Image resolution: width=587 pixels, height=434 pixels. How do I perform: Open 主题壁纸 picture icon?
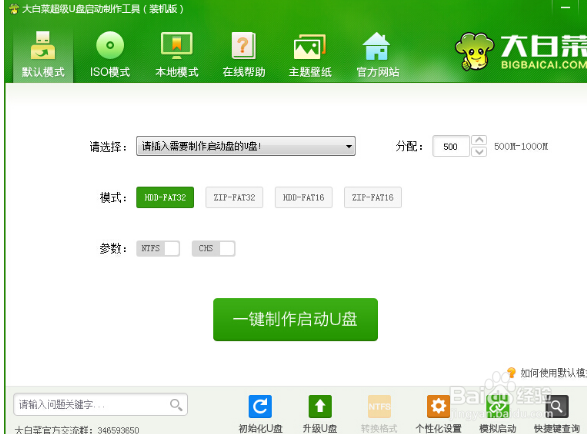click(x=310, y=47)
